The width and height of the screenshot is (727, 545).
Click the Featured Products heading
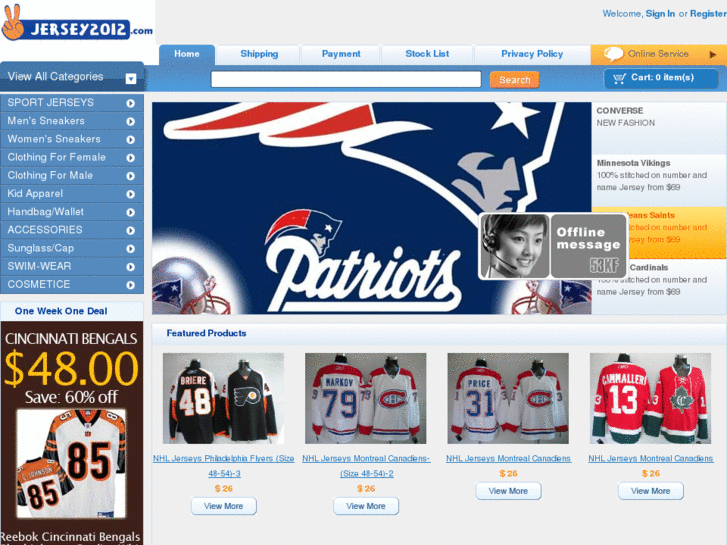pos(206,333)
